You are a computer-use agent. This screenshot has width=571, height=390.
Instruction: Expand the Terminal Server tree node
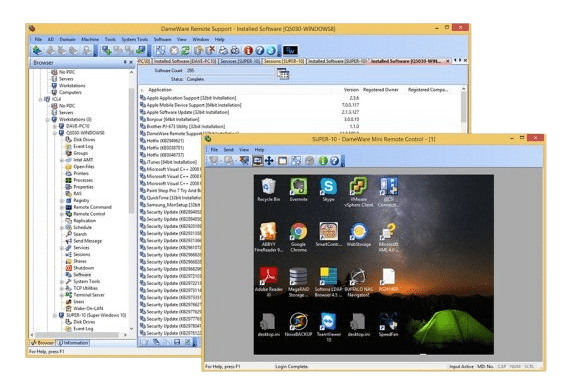click(62, 295)
